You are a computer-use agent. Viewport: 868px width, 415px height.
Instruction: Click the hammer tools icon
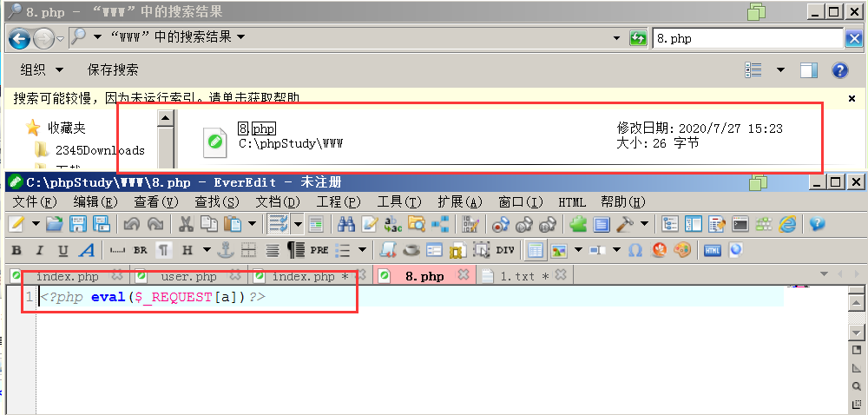pyautogui.click(x=625, y=223)
